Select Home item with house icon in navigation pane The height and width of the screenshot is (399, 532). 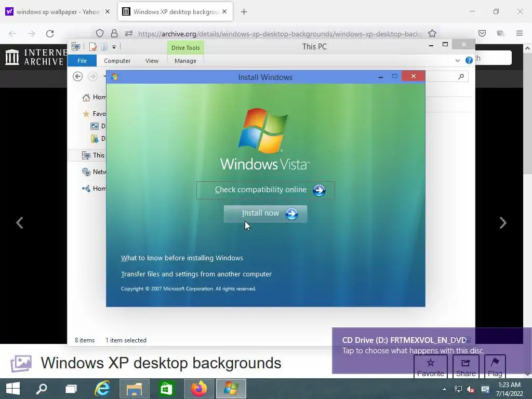click(94, 97)
